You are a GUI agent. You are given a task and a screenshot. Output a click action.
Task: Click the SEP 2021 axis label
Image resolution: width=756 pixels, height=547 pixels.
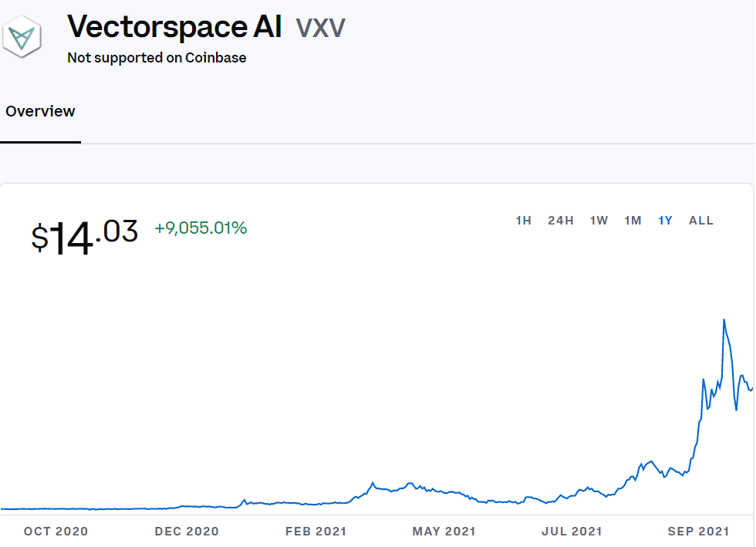point(698,531)
